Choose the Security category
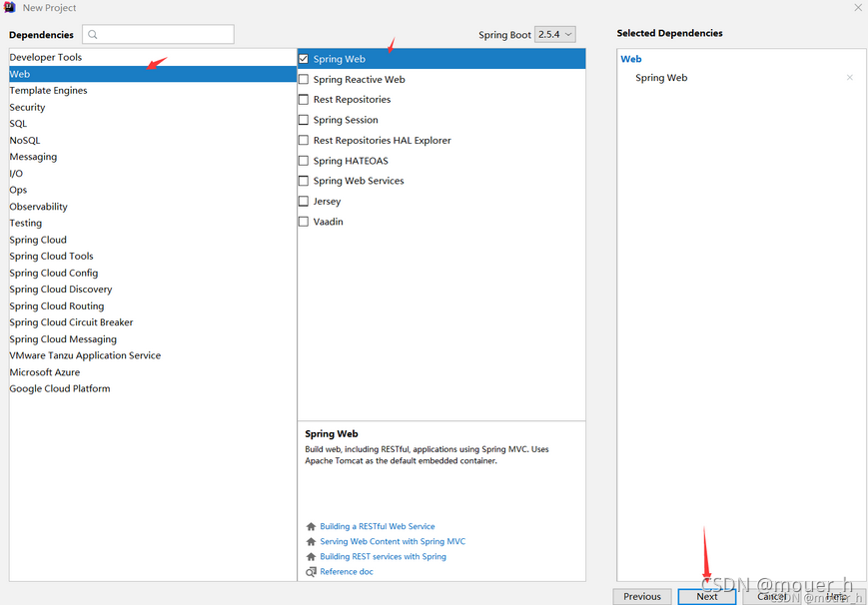 click(153, 107)
